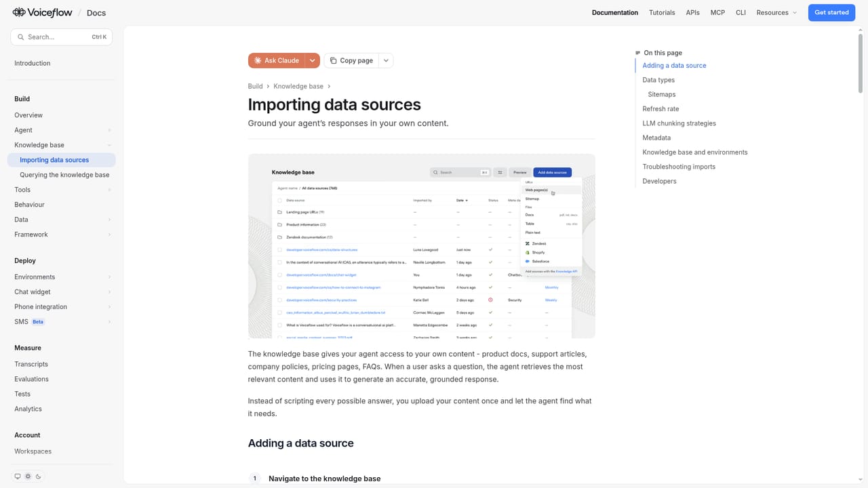The width and height of the screenshot is (868, 488).
Task: Switch to dark theme moon icon
Action: pos(39,476)
